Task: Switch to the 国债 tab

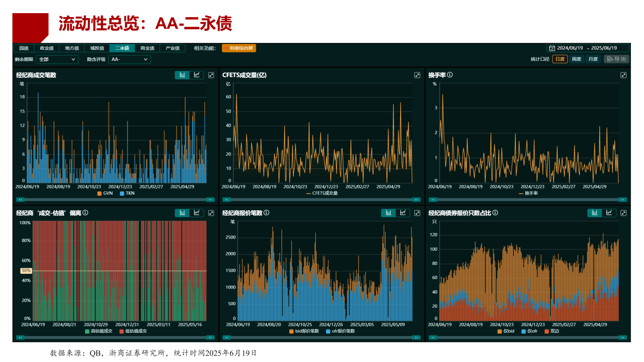Action: click(x=24, y=48)
